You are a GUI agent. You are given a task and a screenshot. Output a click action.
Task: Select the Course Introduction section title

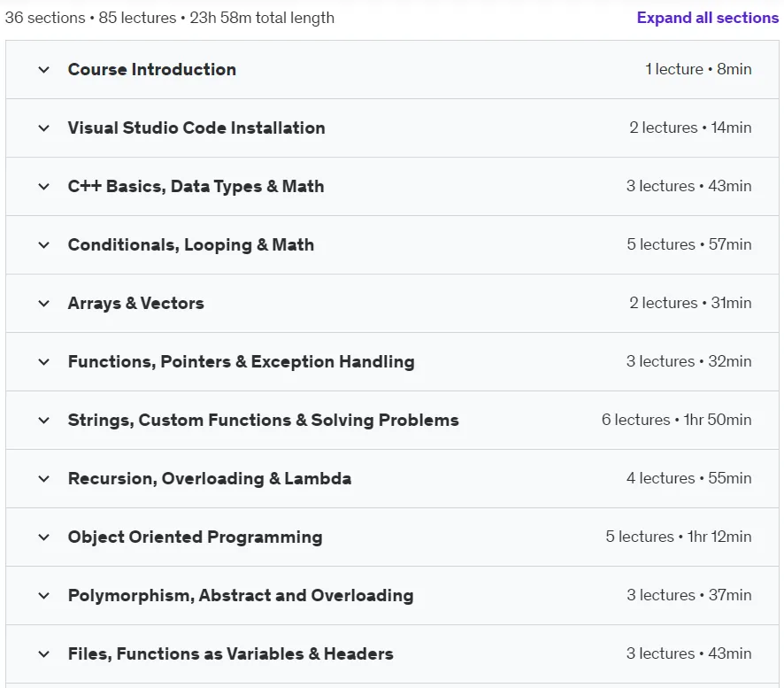[x=152, y=70]
